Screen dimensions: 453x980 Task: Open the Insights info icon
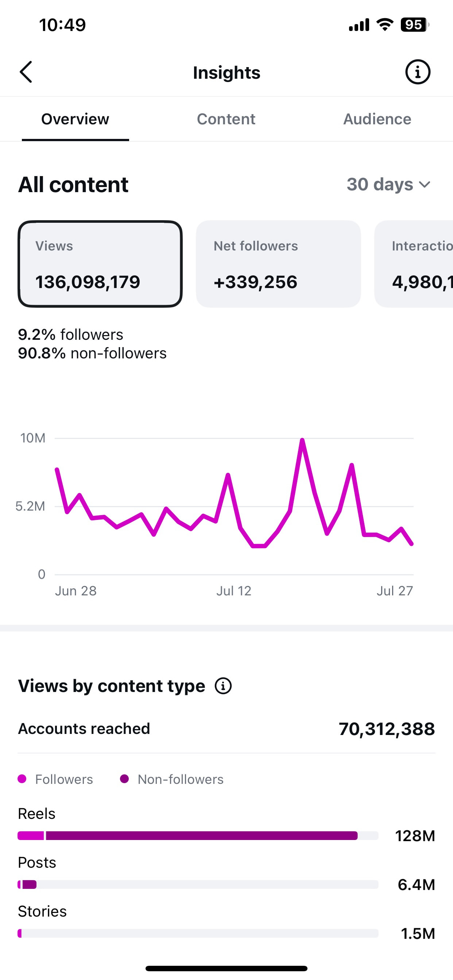418,72
